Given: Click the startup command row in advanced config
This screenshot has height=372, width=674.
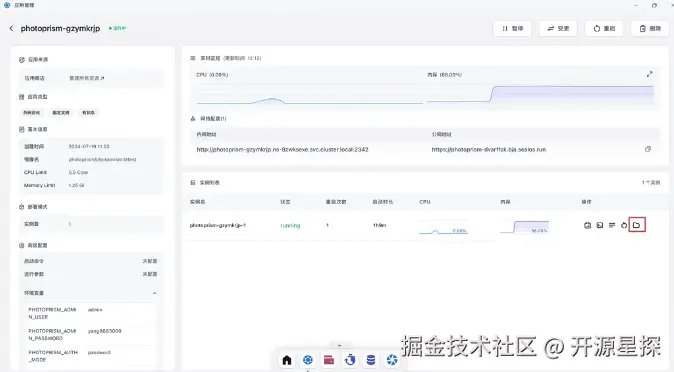Looking at the screenshot, I should (x=90, y=261).
